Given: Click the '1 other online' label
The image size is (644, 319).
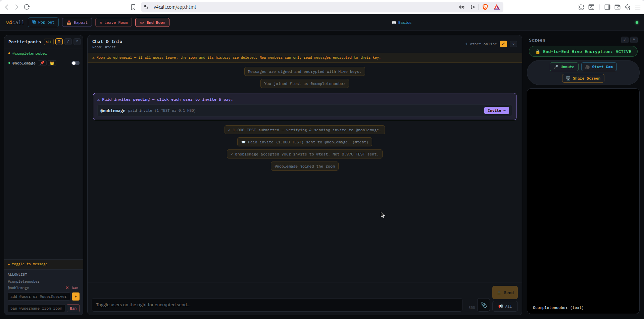Looking at the screenshot, I should (481, 44).
